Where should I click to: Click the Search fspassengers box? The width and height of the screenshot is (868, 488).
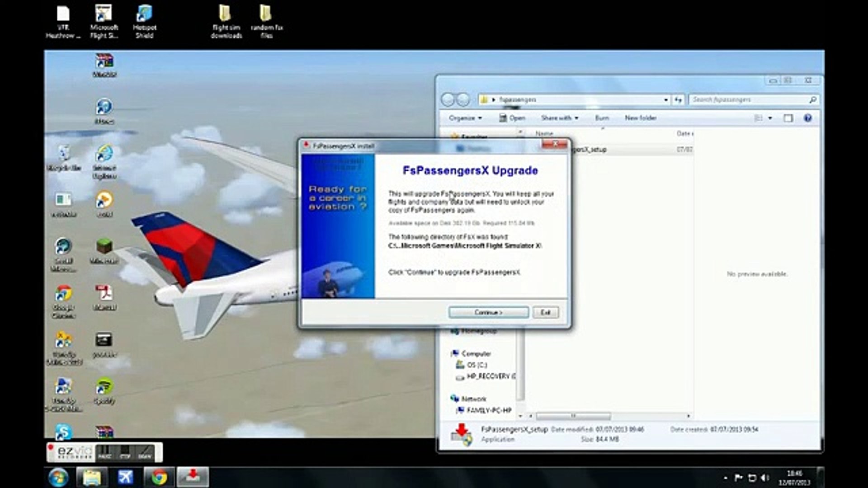click(x=754, y=99)
